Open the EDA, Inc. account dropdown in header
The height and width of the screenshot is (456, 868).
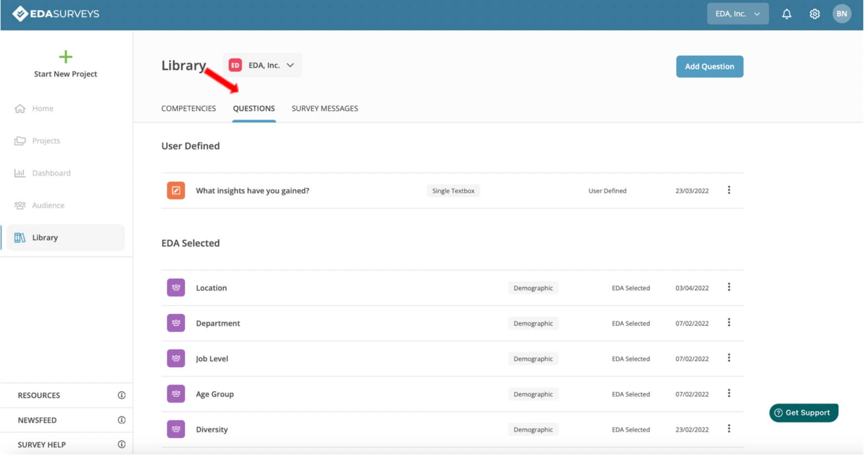pyautogui.click(x=738, y=14)
